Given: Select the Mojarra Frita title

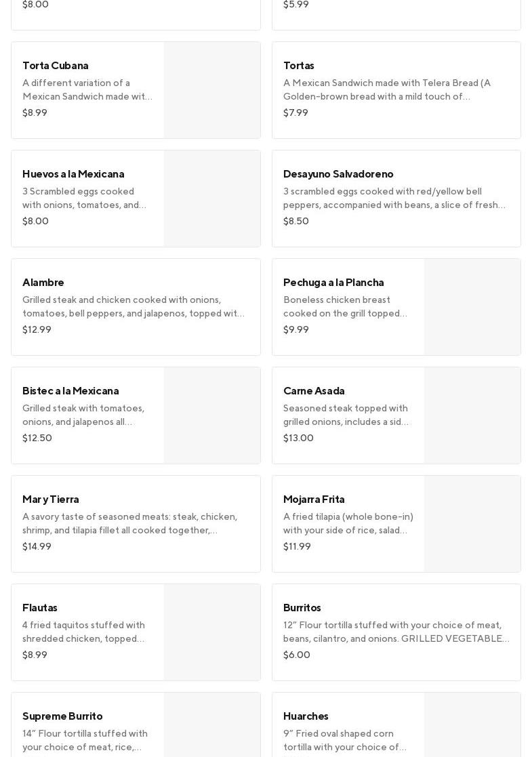Looking at the screenshot, I should point(314,499).
